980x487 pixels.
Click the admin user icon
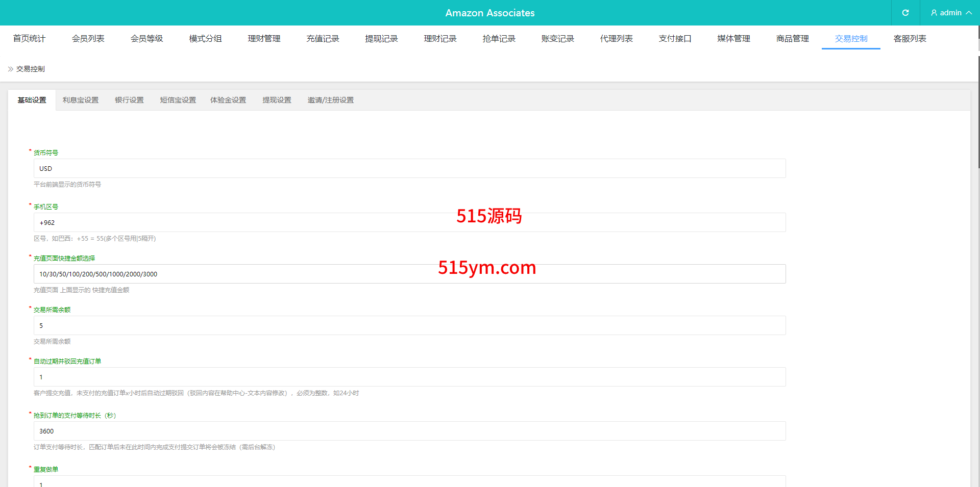click(934, 13)
